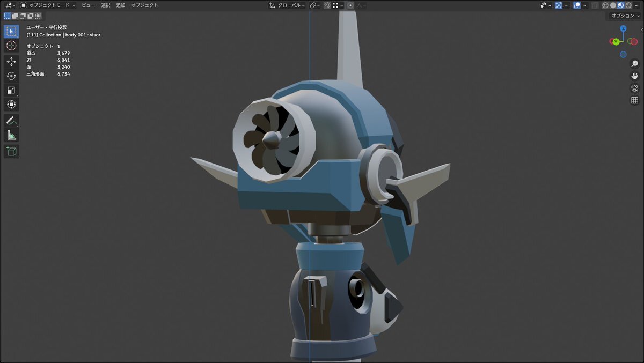Expand the shading options dropdown arrow
This screenshot has height=363, width=644.
637,5
